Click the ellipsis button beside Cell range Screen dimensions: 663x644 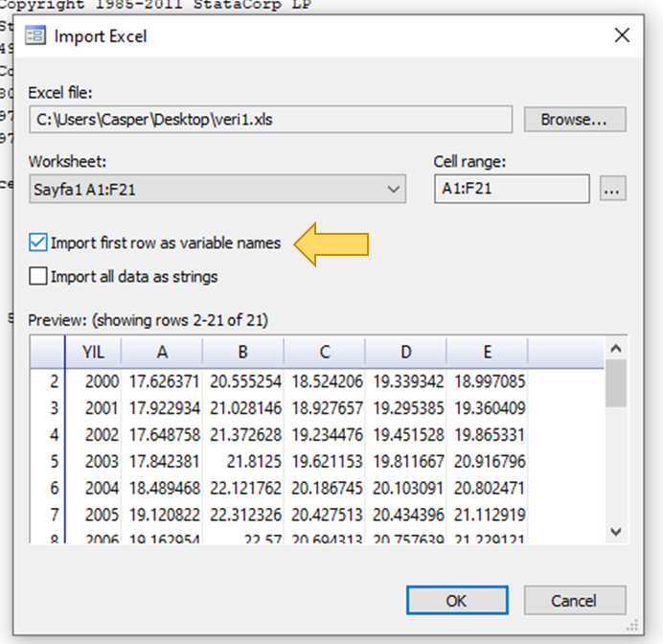pyautogui.click(x=613, y=189)
